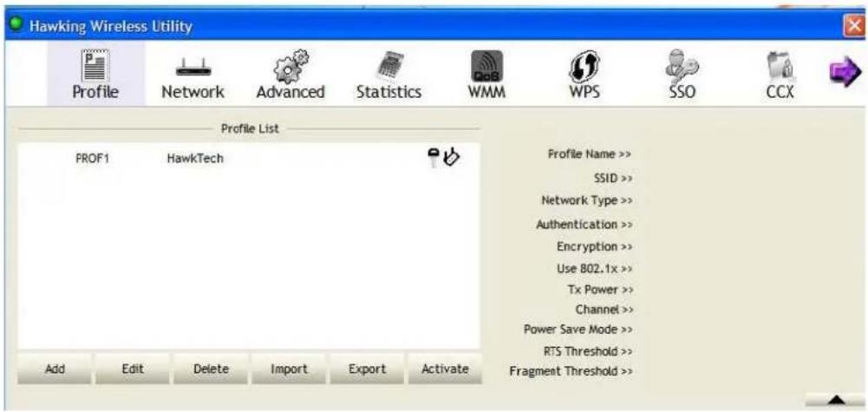
Task: Click the Channel >> label
Action: 604,309
